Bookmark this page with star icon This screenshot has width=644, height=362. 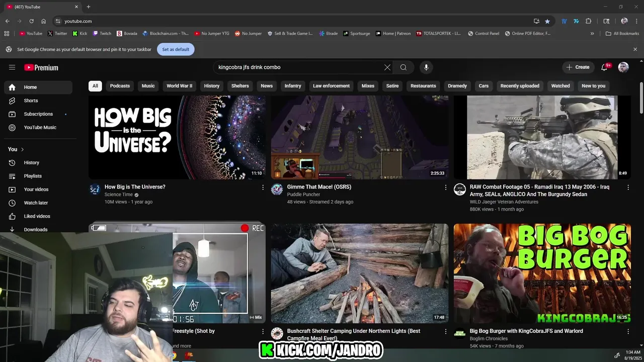547,21
